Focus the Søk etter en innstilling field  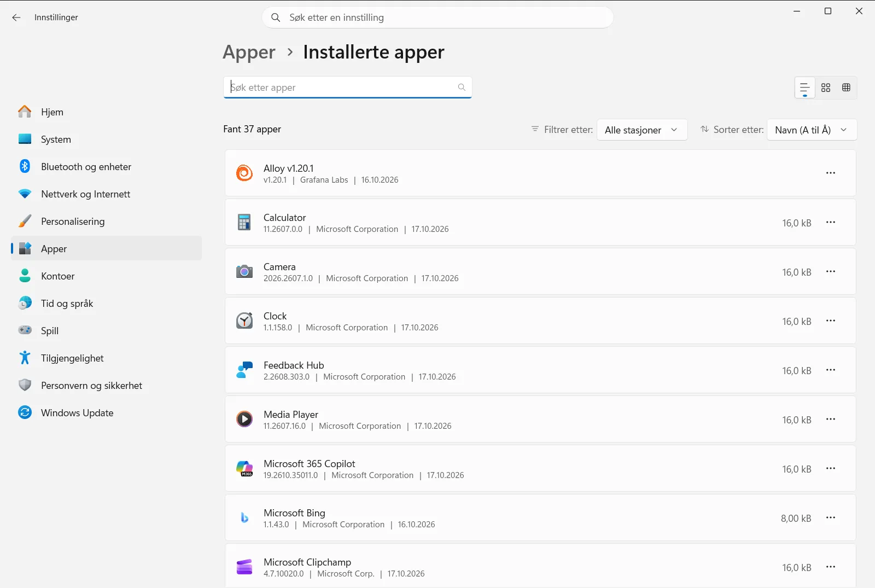click(437, 18)
